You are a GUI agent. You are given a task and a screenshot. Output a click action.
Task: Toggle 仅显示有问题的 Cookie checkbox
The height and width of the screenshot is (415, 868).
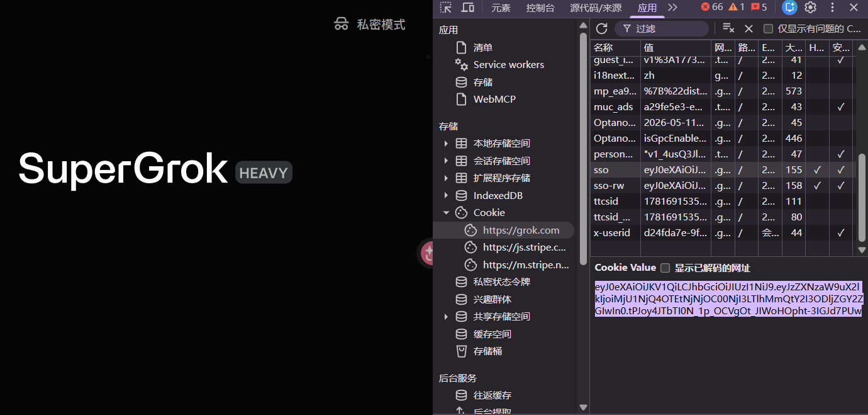pos(768,28)
